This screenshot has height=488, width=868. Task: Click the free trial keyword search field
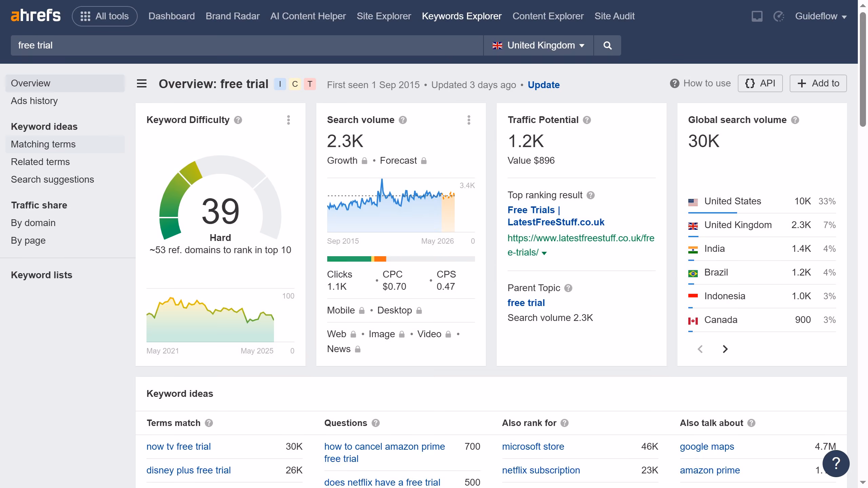(x=247, y=45)
